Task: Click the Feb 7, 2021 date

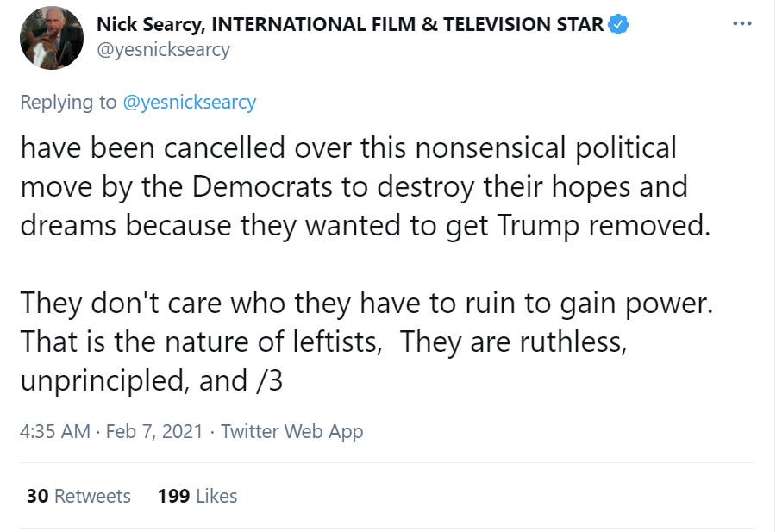Action: point(153,431)
